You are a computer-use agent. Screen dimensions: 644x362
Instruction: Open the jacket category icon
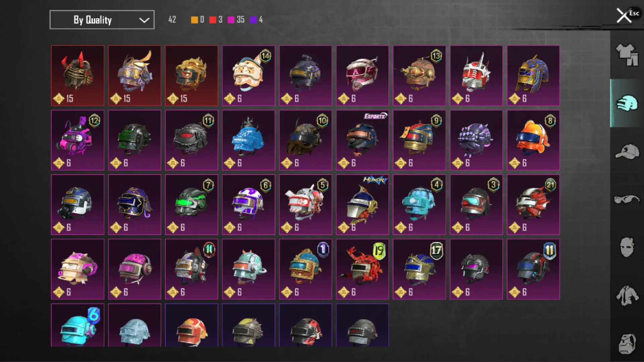(x=627, y=296)
